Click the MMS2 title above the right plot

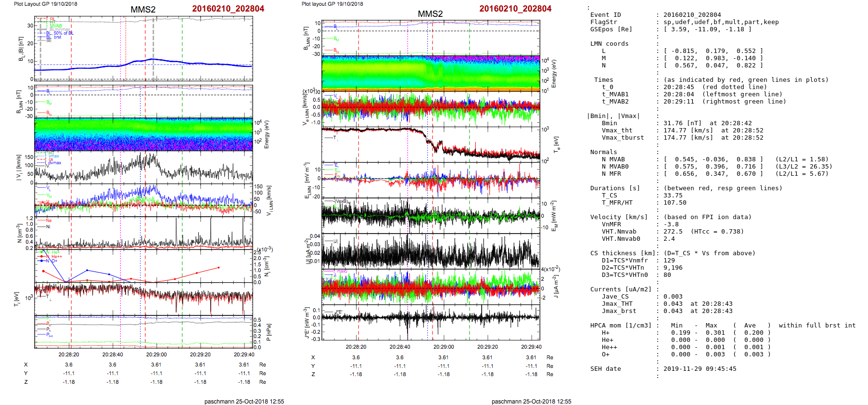tap(430, 13)
